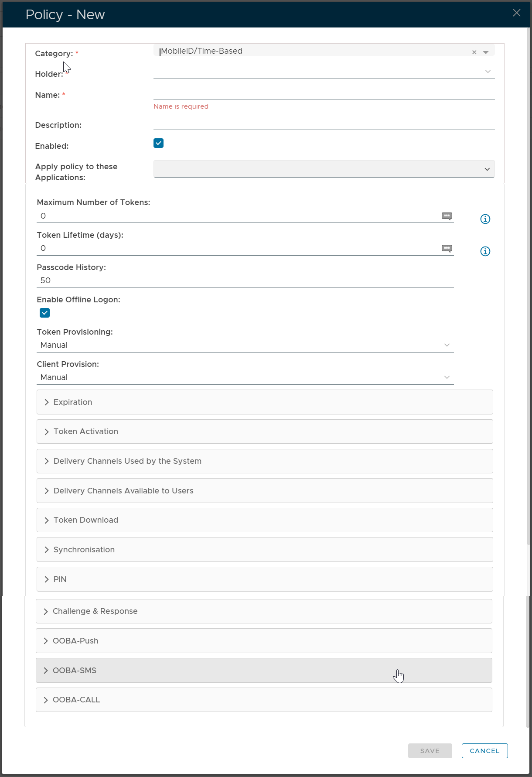
Task: Toggle the Enabled checkbox
Action: pyautogui.click(x=158, y=144)
